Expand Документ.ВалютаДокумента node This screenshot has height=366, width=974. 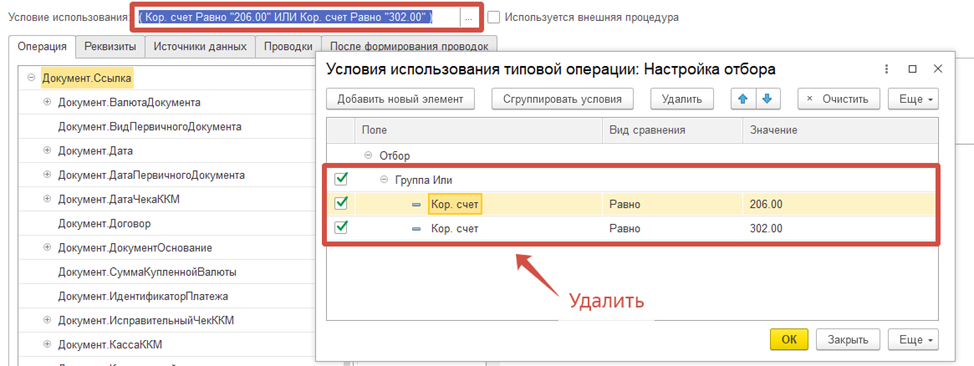point(47,102)
